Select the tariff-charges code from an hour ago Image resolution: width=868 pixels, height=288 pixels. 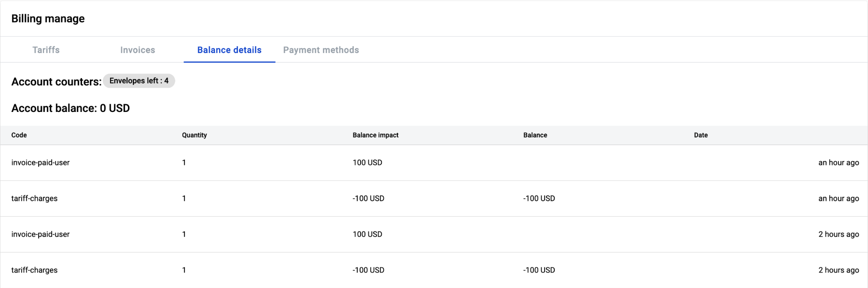point(34,198)
